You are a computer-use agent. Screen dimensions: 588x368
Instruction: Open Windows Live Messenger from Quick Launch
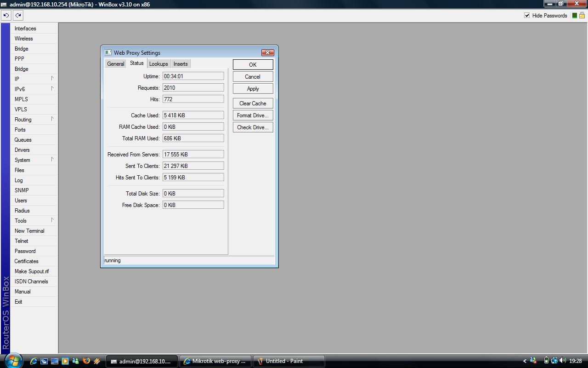pos(75,361)
